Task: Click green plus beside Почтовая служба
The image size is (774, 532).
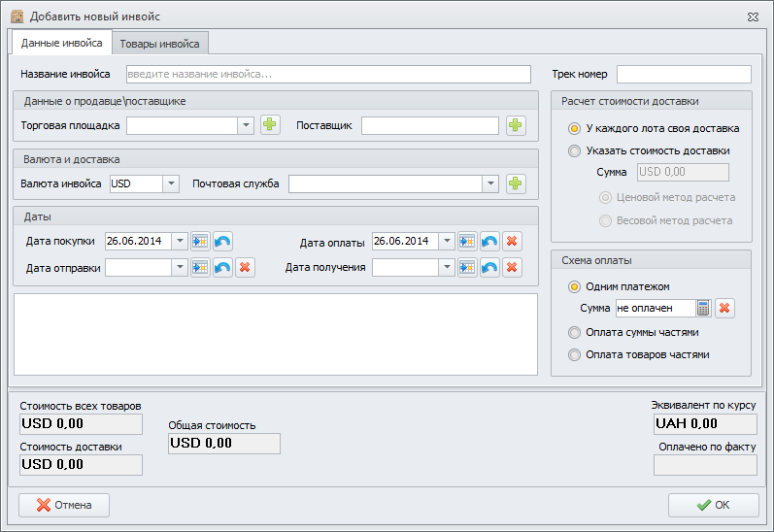Action: 515,183
